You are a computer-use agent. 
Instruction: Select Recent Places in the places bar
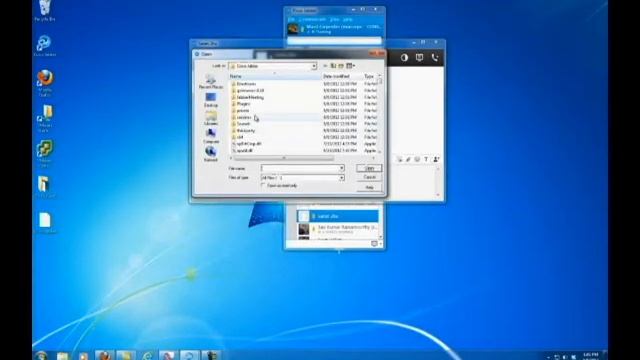click(x=211, y=82)
